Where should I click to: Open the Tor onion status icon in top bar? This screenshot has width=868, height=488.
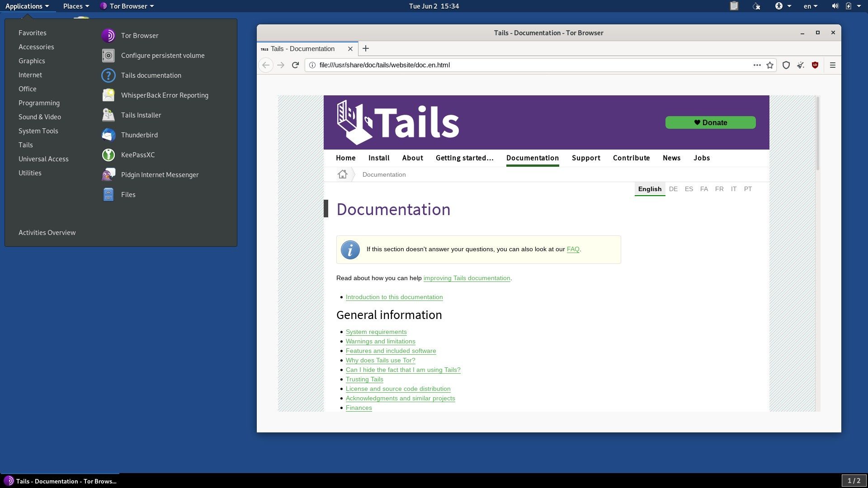756,6
